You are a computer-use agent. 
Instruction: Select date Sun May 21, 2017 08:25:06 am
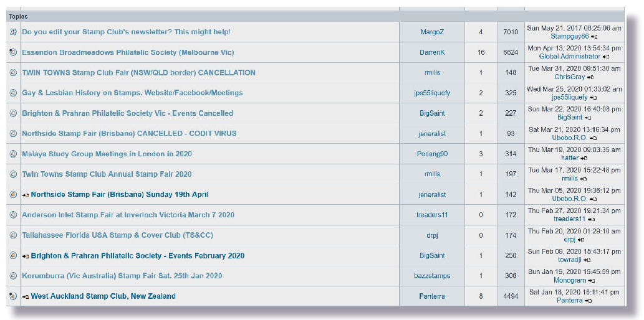[574, 28]
